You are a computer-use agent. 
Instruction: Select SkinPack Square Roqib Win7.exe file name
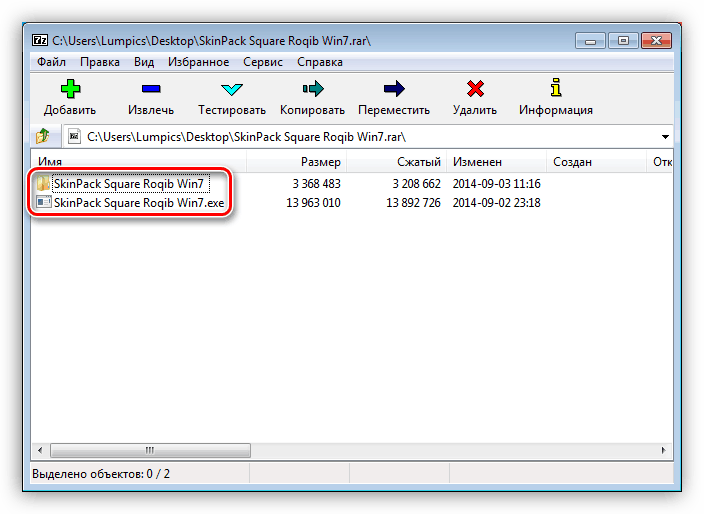[139, 203]
